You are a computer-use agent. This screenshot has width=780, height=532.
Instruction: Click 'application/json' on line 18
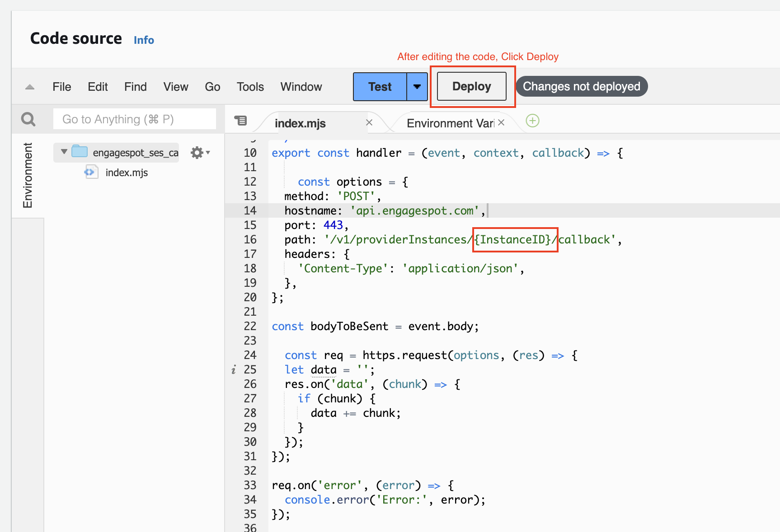point(460,269)
